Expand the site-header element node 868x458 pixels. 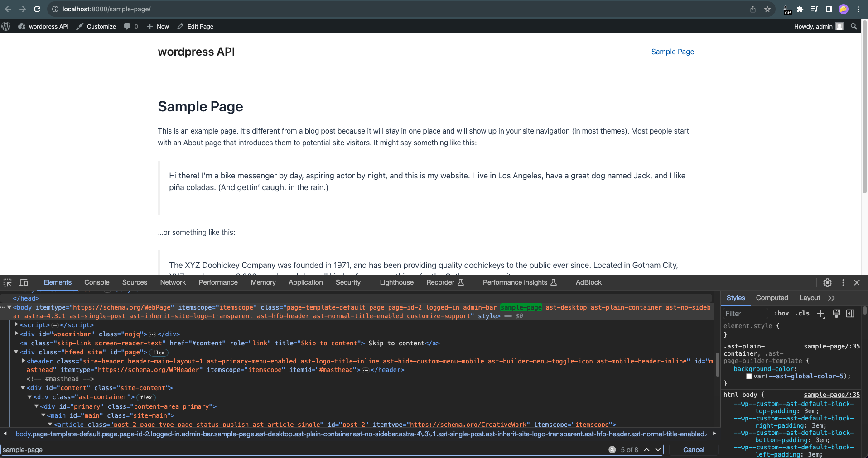coord(24,361)
